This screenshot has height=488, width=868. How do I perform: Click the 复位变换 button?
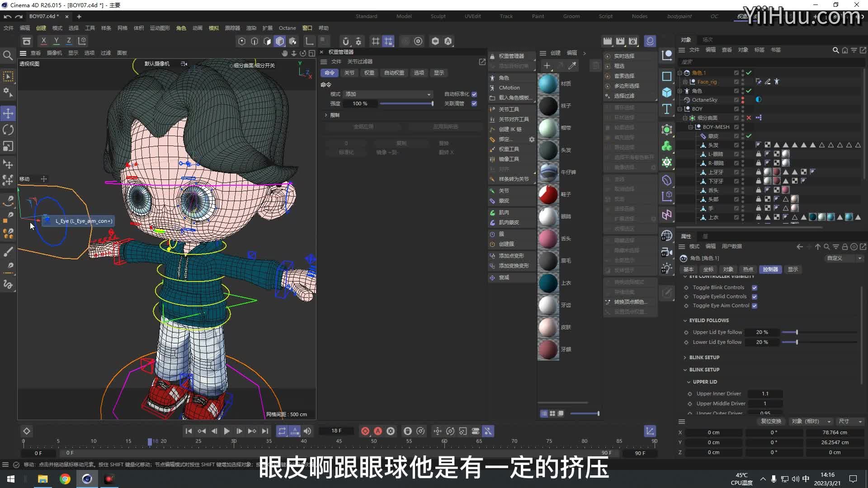pos(771,422)
